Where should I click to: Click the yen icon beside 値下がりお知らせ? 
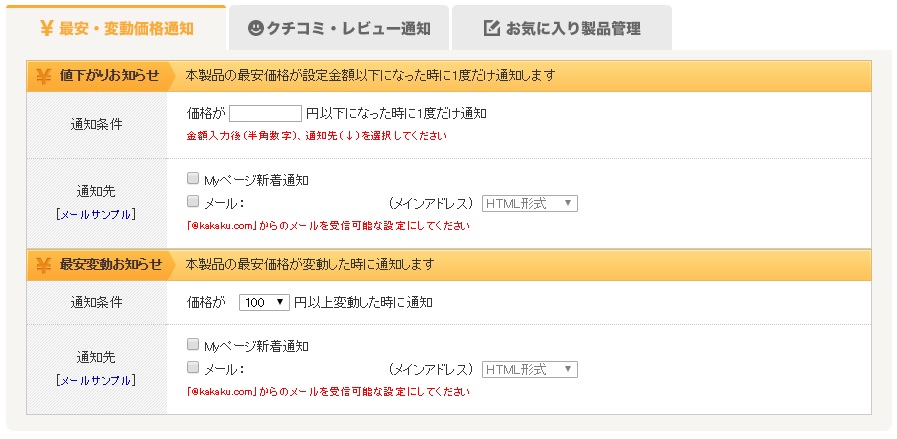click(44, 76)
